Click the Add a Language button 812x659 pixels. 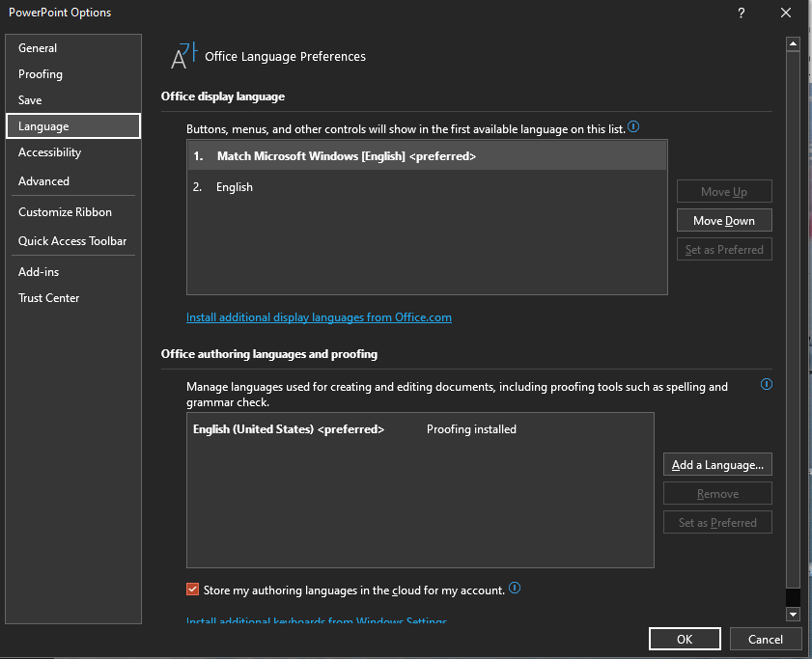(x=717, y=464)
